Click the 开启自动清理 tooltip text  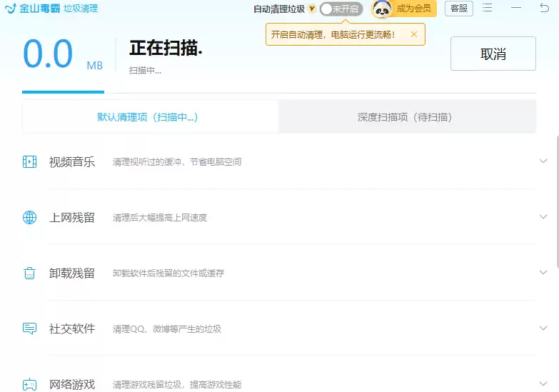(x=333, y=34)
